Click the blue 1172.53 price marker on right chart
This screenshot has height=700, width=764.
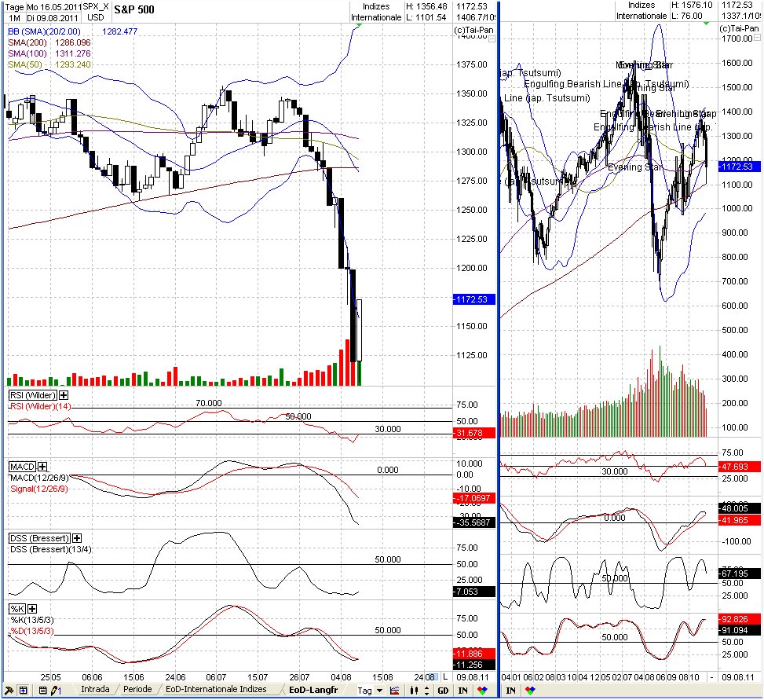tap(739, 167)
